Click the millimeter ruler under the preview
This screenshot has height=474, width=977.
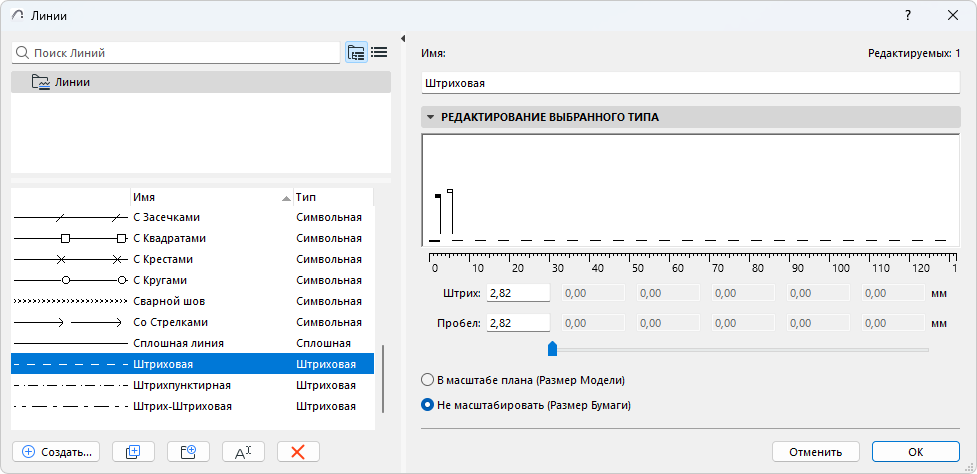pos(693,263)
